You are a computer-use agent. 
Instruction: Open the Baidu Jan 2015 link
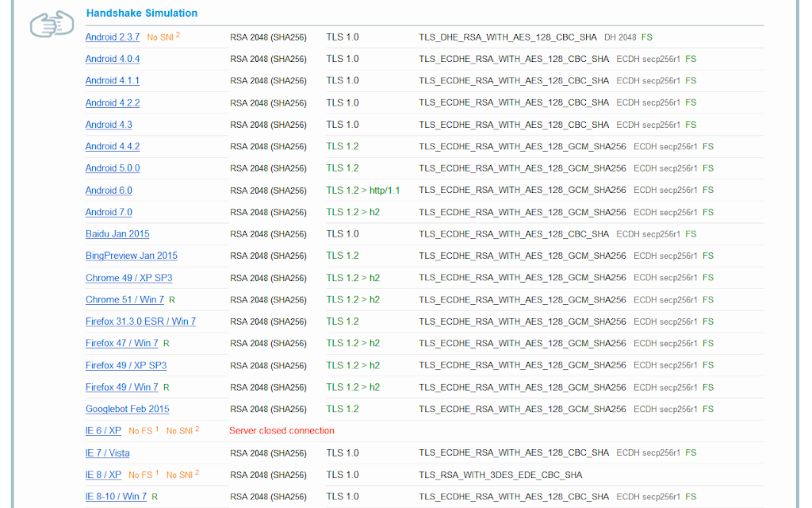117,234
